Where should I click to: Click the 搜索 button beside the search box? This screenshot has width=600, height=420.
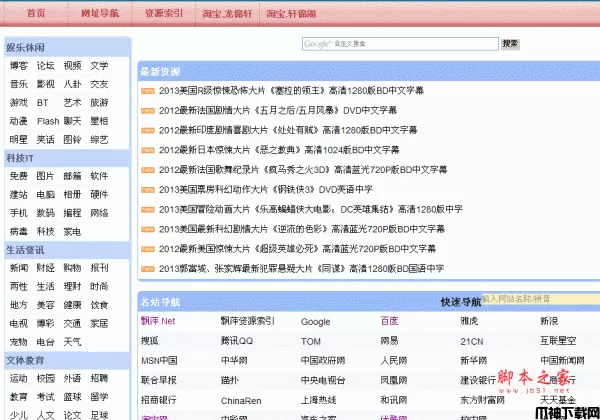(x=510, y=44)
